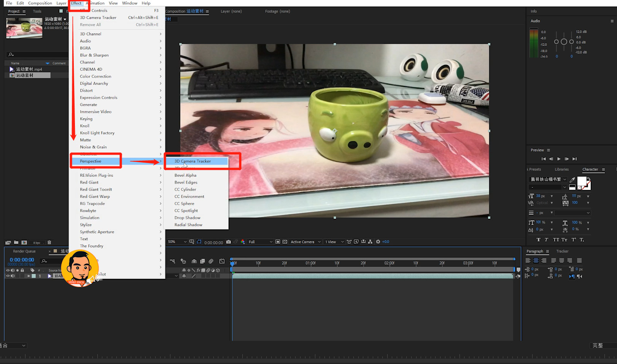Expand the 50% magnification dropdown

click(x=177, y=242)
